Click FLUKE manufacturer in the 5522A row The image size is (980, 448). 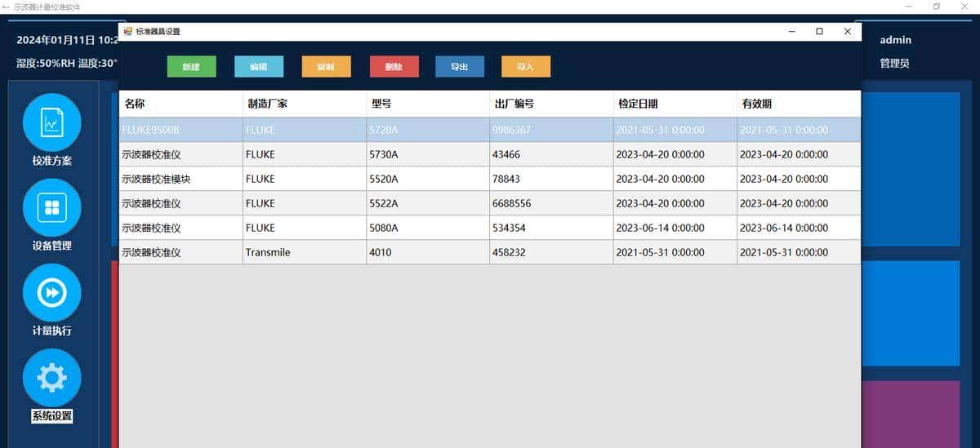point(305,203)
